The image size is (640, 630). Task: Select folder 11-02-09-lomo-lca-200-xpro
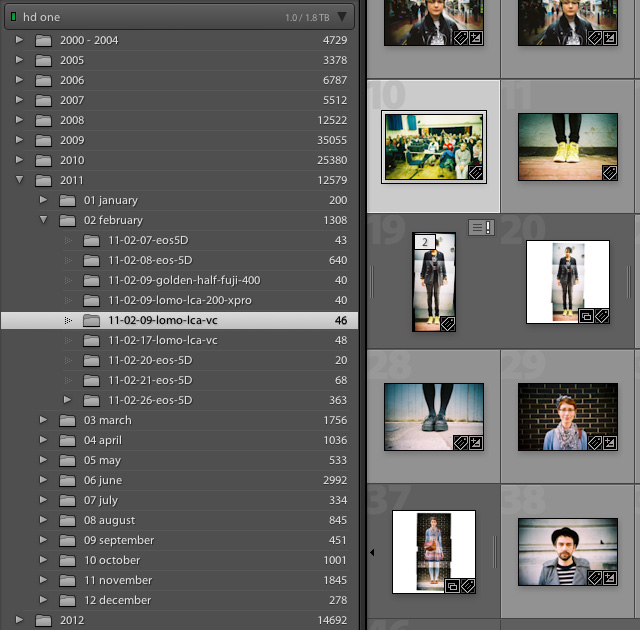pos(180,300)
